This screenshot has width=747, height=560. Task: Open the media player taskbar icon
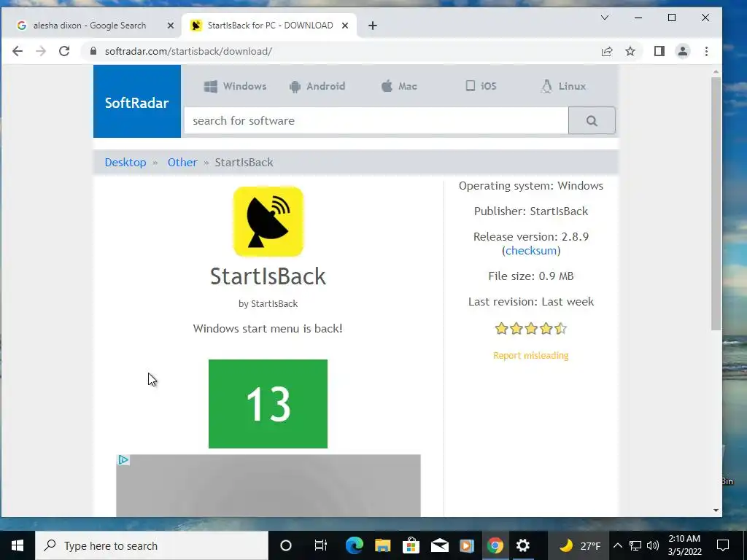point(467,545)
